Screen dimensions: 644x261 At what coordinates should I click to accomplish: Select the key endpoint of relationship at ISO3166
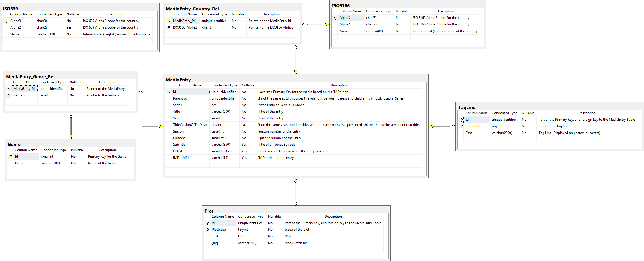click(x=327, y=25)
